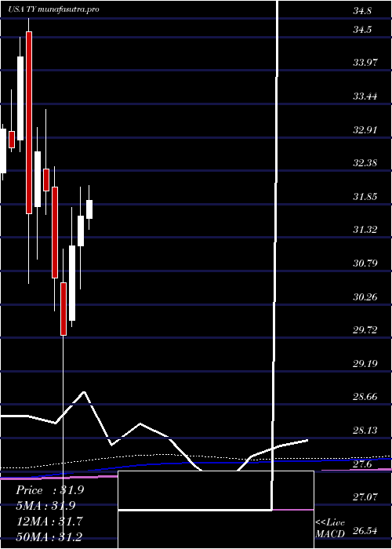Image resolution: width=392 pixels, height=549 pixels.
Task: Click the 32.91 price axis label
Action: 365,130
